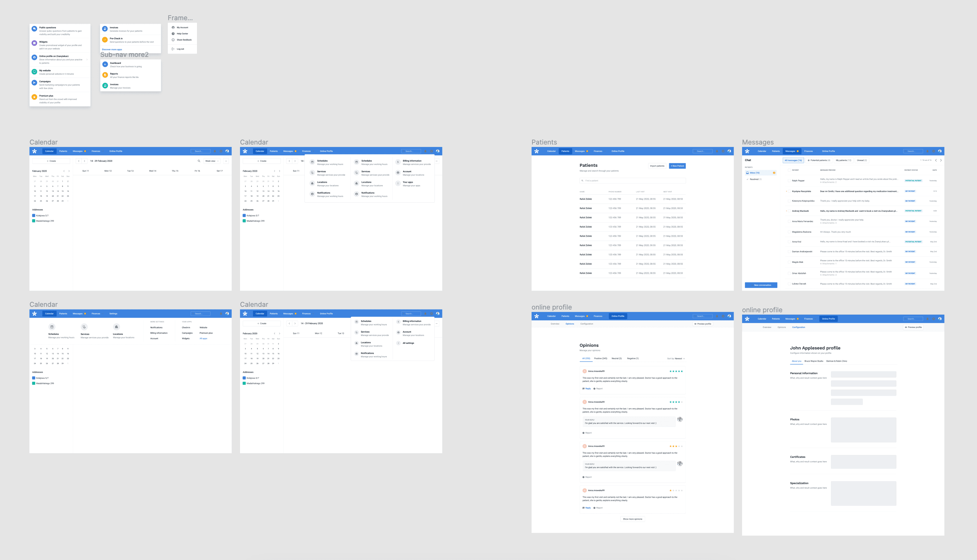Expand Online profile on Znanylekarz chevron
Viewport: 977px width, 560px height.
point(87,60)
